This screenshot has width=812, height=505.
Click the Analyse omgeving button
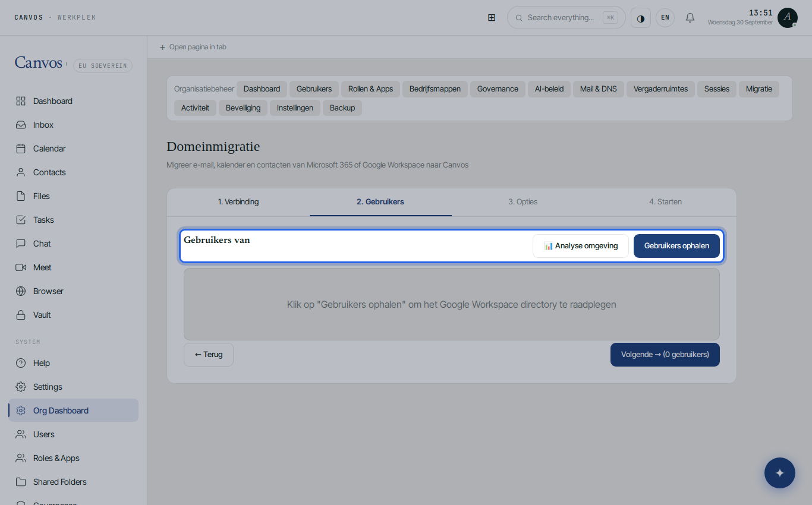(581, 246)
